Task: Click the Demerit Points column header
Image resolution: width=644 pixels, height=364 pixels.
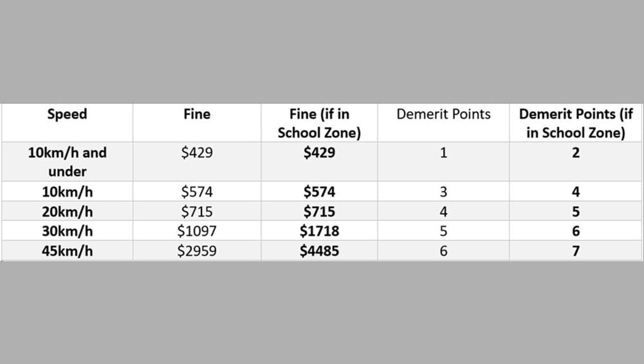Action: (x=444, y=115)
